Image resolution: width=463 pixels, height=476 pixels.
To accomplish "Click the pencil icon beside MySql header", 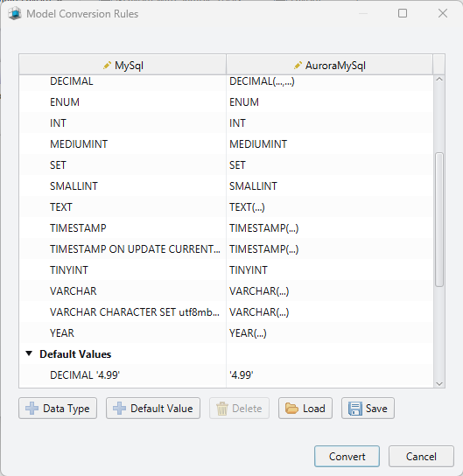I will point(107,66).
